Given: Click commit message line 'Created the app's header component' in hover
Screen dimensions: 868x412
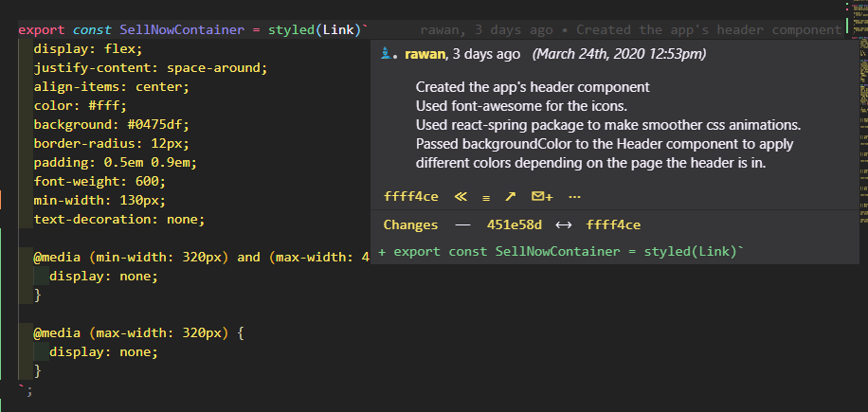Looking at the screenshot, I should tap(533, 87).
